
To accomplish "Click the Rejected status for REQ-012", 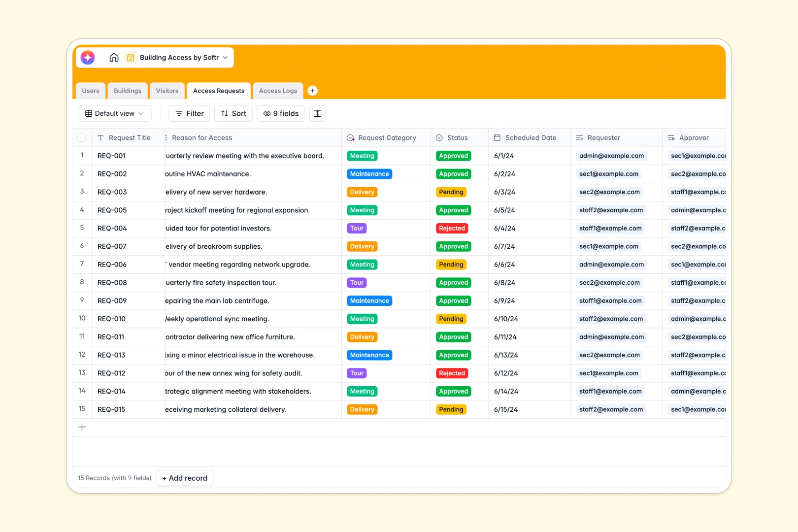I will point(452,373).
